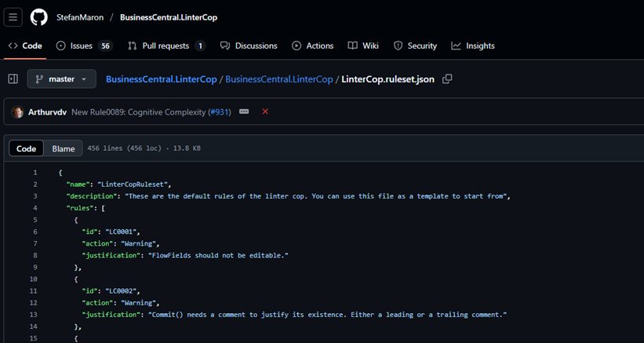Open the Wiki tab
644x343 pixels.
(363, 46)
